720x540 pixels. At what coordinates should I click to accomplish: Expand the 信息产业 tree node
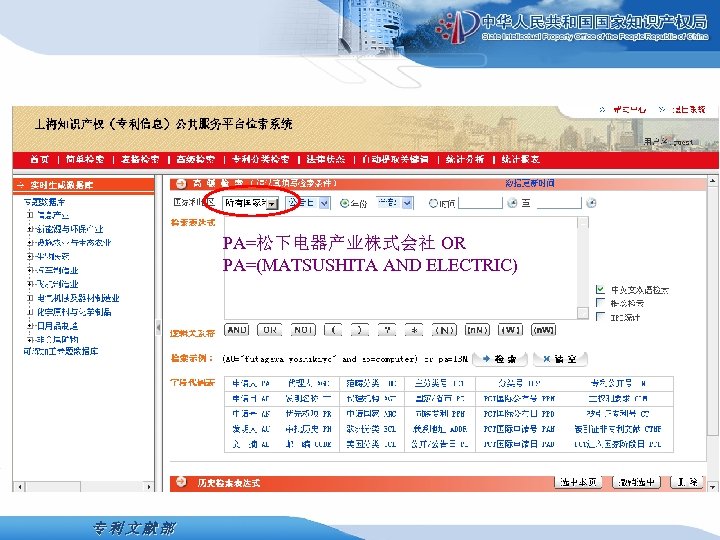tap(30, 215)
